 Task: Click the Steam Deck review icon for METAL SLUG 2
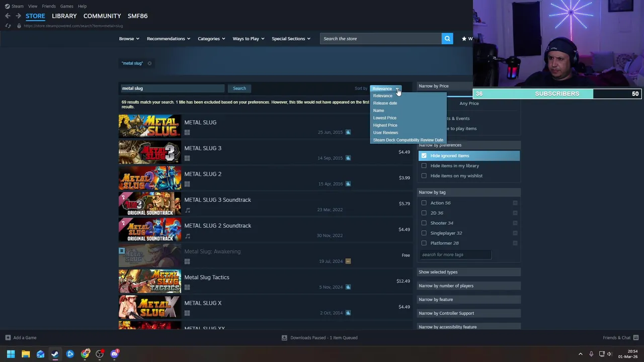coord(348,184)
